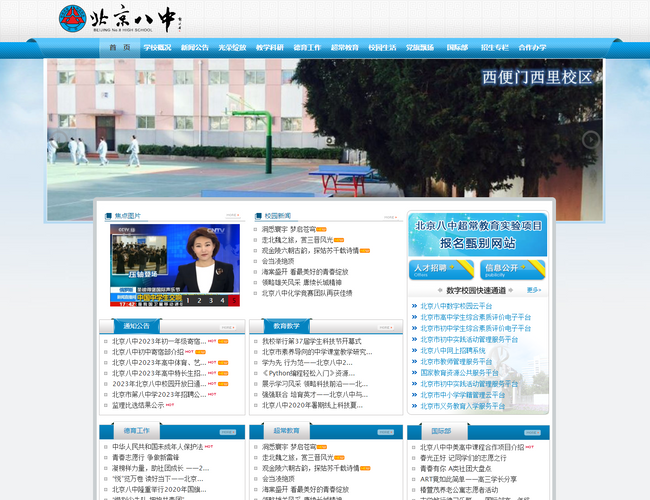The height and width of the screenshot is (500, 650).
Task: Open 中华人民共和国未成年人保护法 article
Action: tap(158, 447)
